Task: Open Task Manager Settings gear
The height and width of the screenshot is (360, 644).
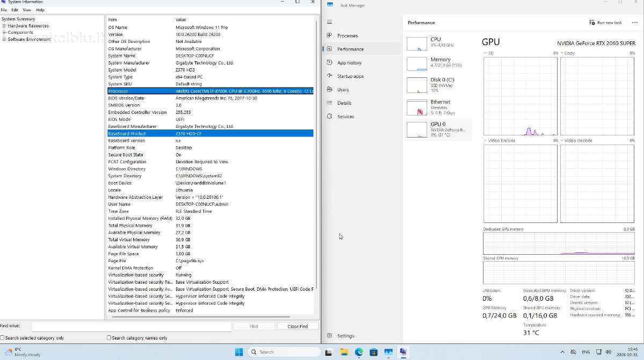Action: (330, 336)
